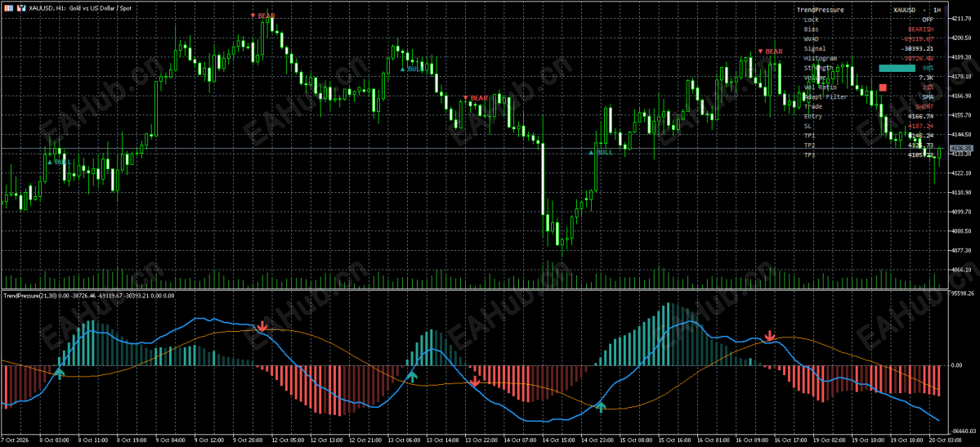The width and height of the screenshot is (980, 447).
Task: Click the TP1 row label
Action: coord(809,136)
